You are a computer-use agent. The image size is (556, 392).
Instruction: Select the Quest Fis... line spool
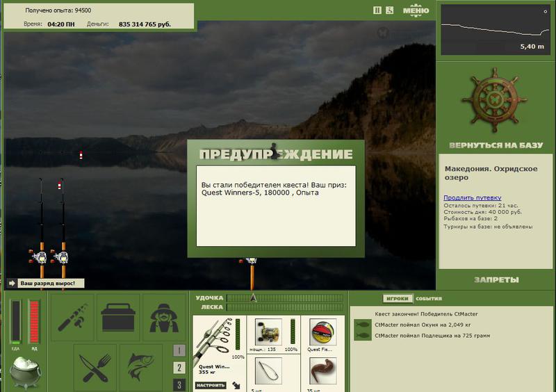pos(322,332)
